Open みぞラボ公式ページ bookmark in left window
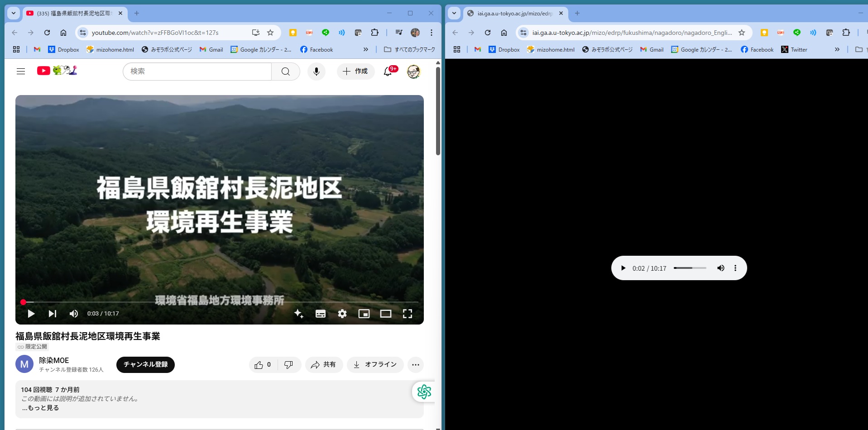 pyautogui.click(x=167, y=50)
